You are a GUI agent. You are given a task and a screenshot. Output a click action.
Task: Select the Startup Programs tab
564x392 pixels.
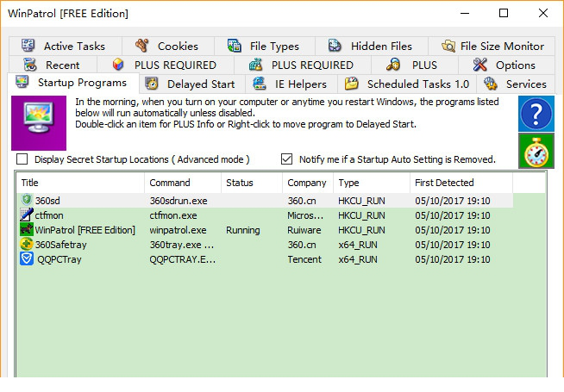click(73, 83)
